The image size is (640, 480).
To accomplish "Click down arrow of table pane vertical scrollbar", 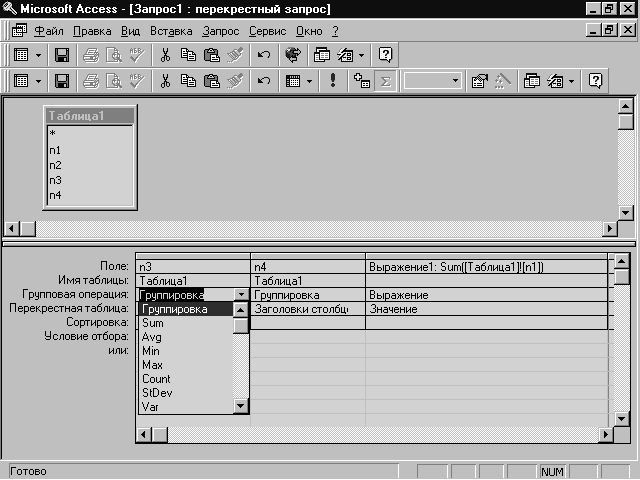I will click(625, 212).
